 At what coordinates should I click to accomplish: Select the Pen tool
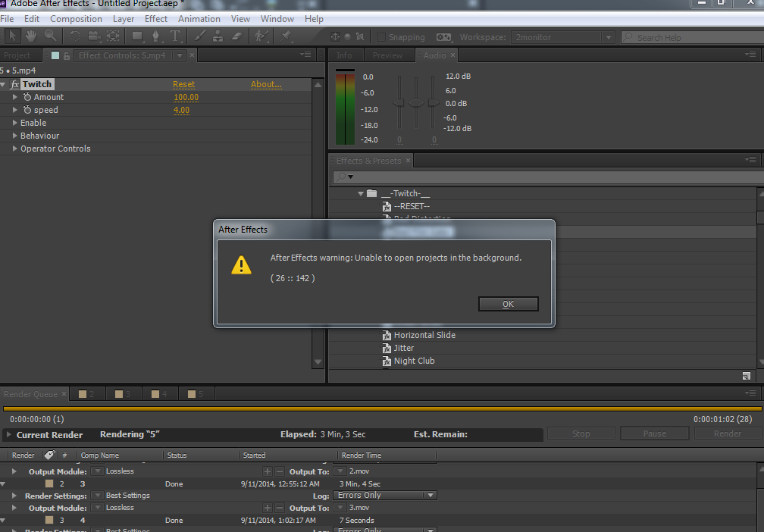click(156, 36)
